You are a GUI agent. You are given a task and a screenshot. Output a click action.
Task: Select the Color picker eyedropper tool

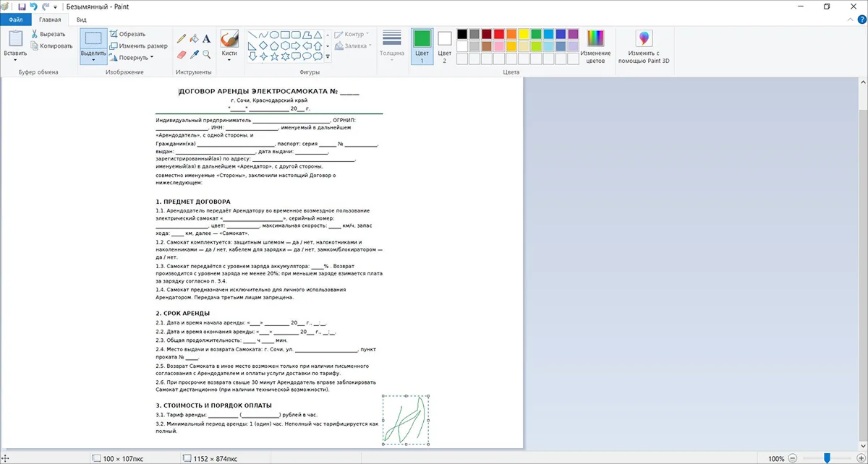coord(194,54)
